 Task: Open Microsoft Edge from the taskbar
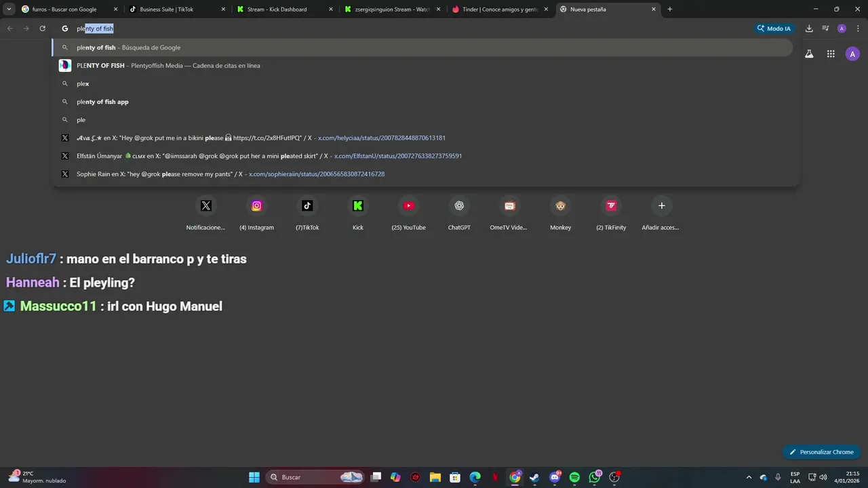[x=475, y=477]
